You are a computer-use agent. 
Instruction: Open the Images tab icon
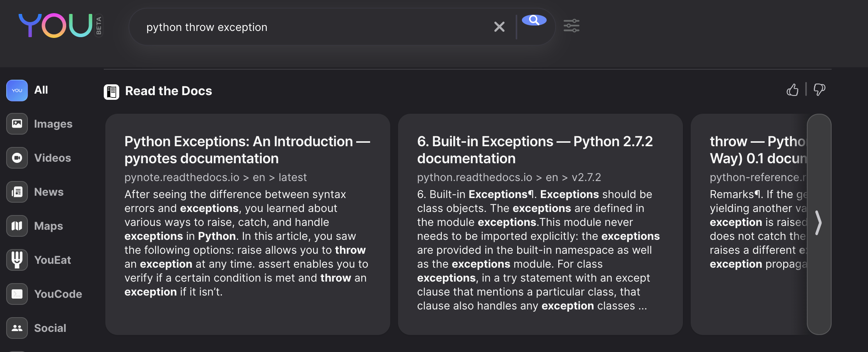(x=17, y=124)
